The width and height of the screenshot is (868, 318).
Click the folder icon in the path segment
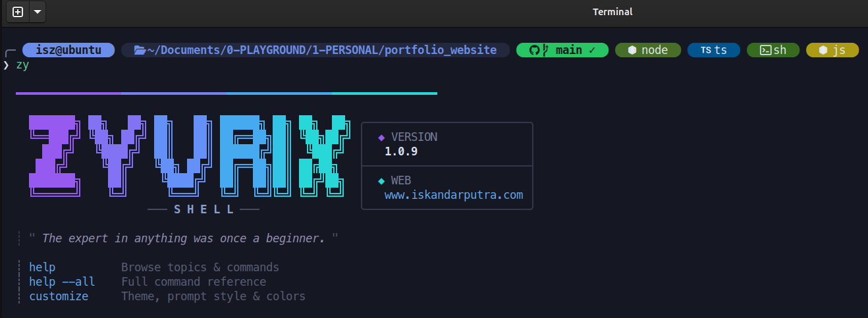pyautogui.click(x=139, y=50)
